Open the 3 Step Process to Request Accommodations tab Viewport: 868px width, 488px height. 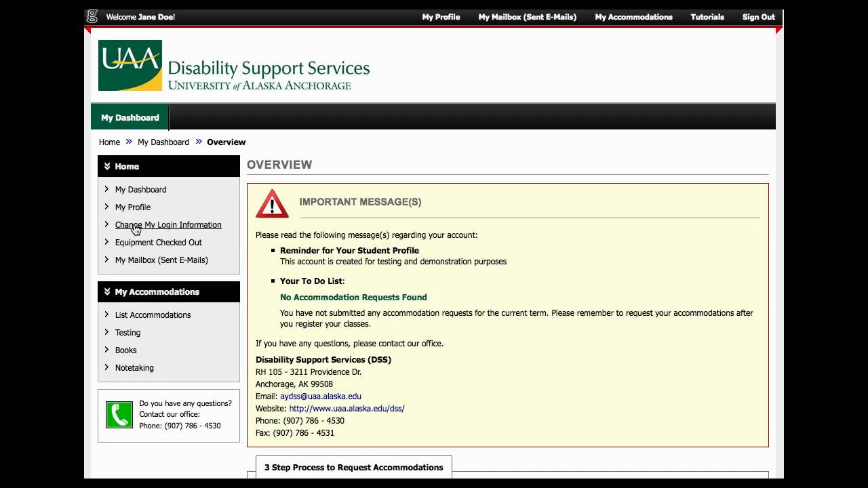(353, 467)
